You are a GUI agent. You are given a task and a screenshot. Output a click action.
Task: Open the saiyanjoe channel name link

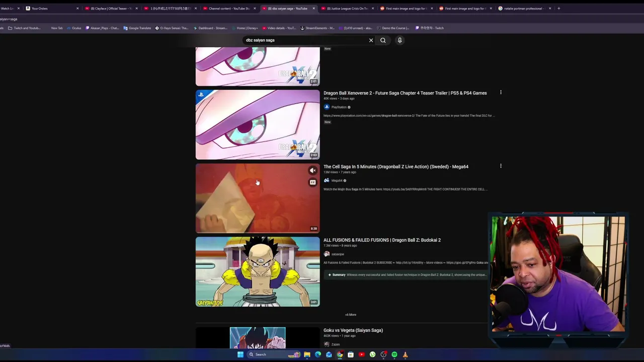coord(338,254)
